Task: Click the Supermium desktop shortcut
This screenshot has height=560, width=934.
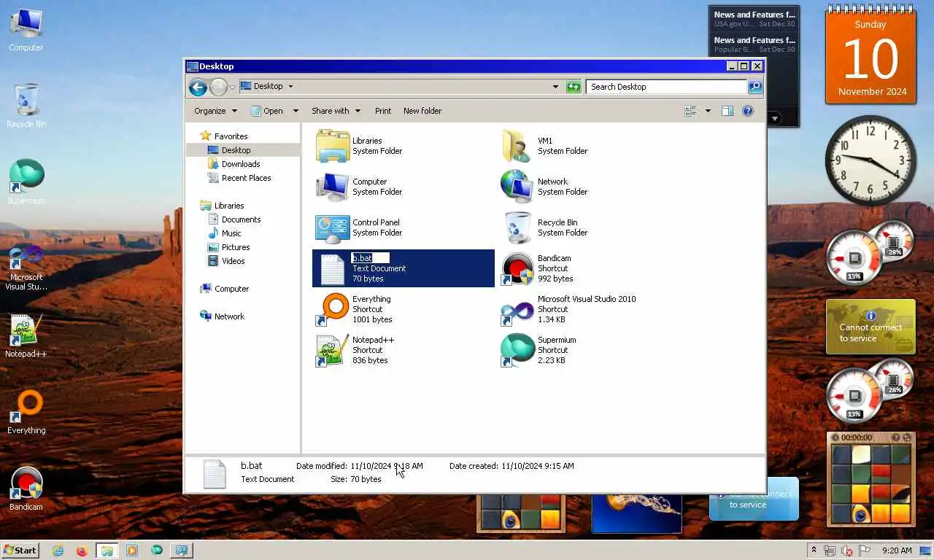Action: coord(26,182)
